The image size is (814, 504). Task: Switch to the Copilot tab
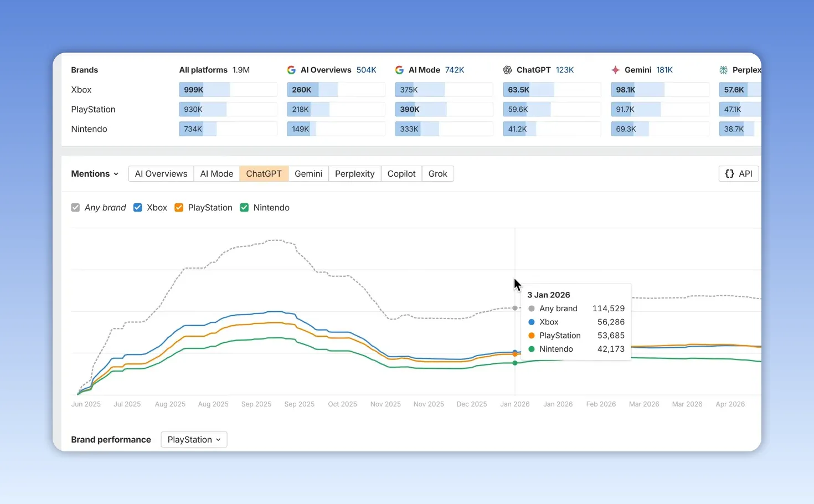(401, 174)
